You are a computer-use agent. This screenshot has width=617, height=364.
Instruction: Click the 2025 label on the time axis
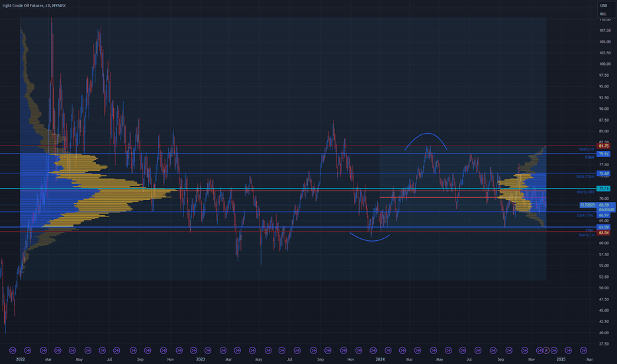pos(561,359)
